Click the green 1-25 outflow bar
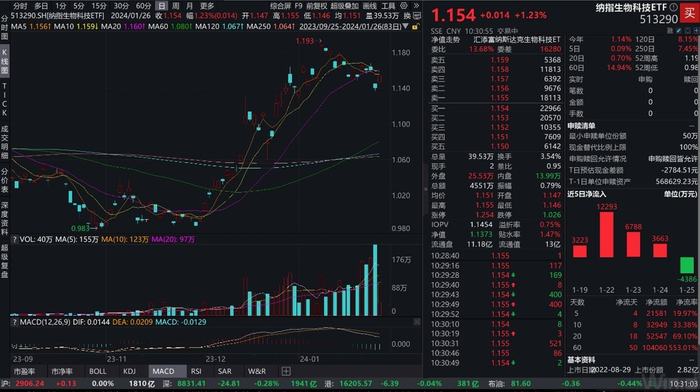The width and height of the screenshot is (700, 392). (687, 265)
